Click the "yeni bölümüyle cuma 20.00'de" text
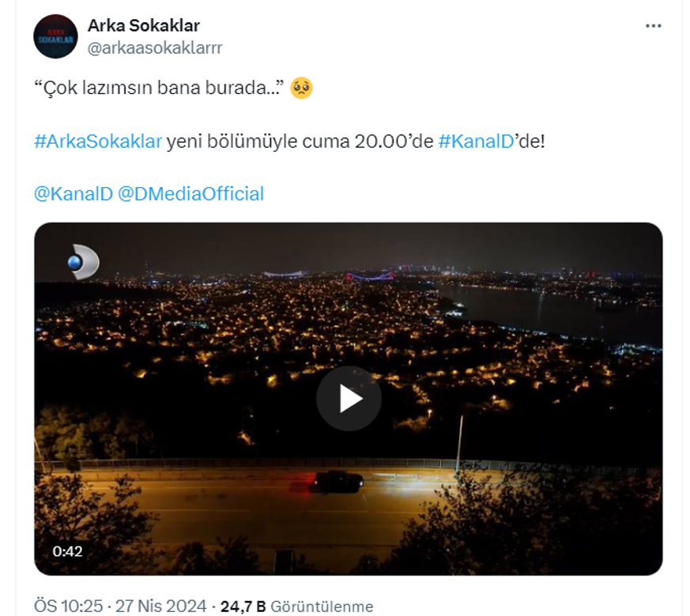The image size is (690, 616). pyautogui.click(x=300, y=141)
